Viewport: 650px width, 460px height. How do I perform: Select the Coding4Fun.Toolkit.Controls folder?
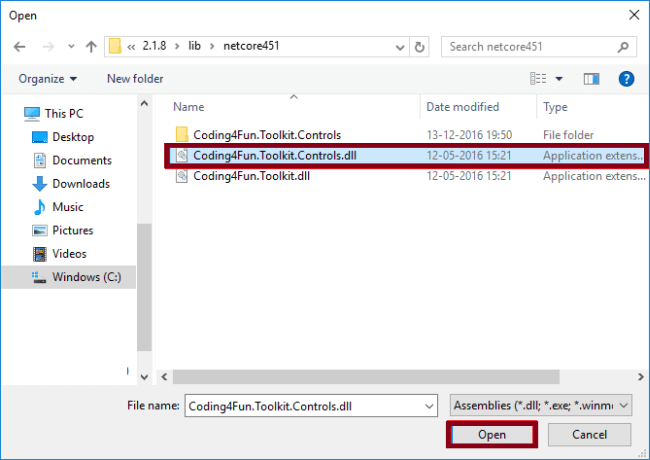pyautogui.click(x=267, y=135)
